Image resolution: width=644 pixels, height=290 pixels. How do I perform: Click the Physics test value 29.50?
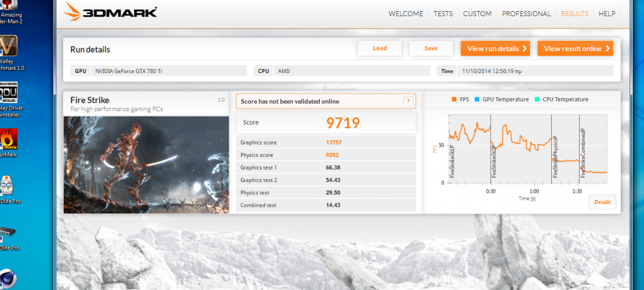pos(333,193)
